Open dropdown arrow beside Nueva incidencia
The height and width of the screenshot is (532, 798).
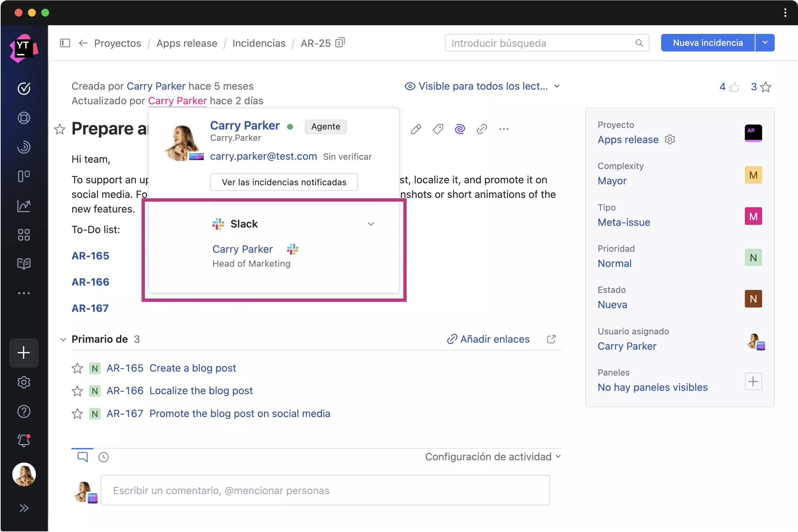[765, 43]
